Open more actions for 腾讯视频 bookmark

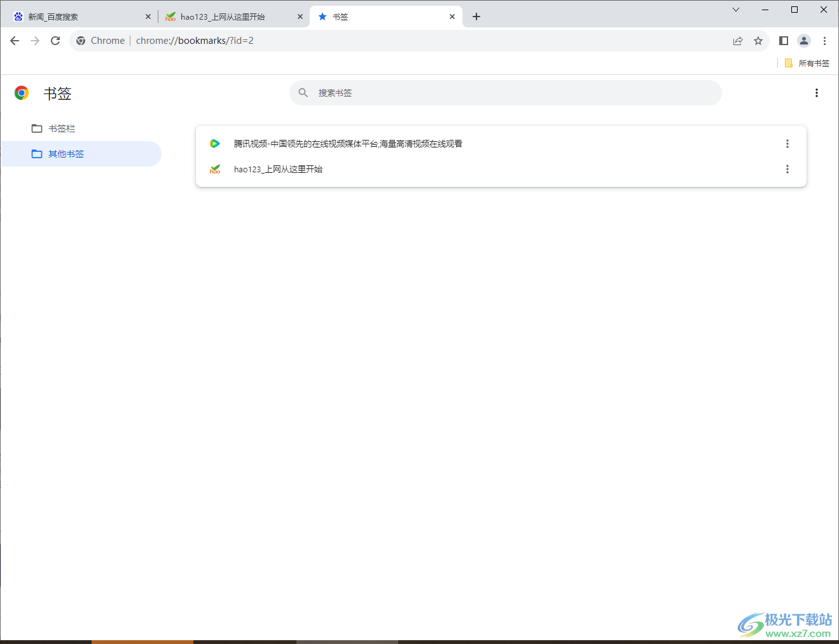[x=787, y=144]
